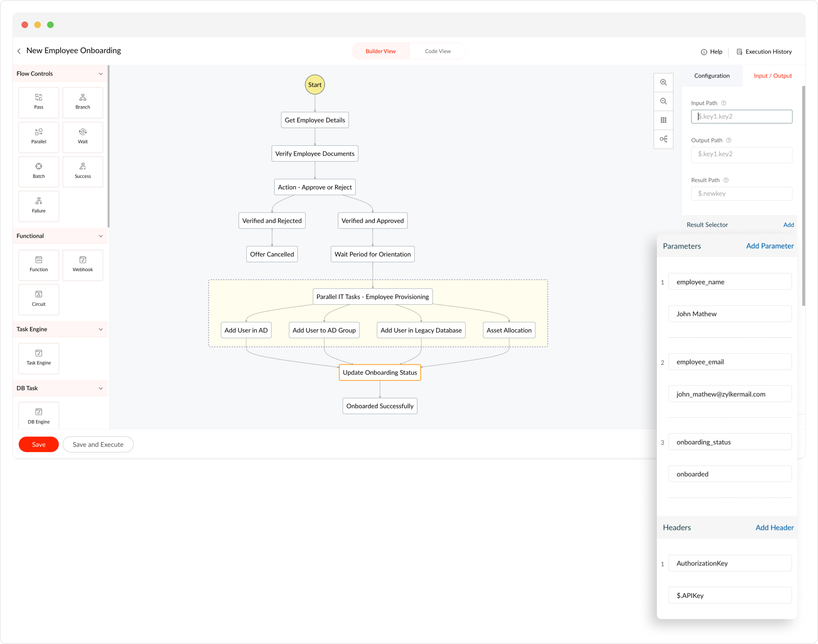Click the Input Path field
Screen dimensions: 818x644
click(741, 116)
